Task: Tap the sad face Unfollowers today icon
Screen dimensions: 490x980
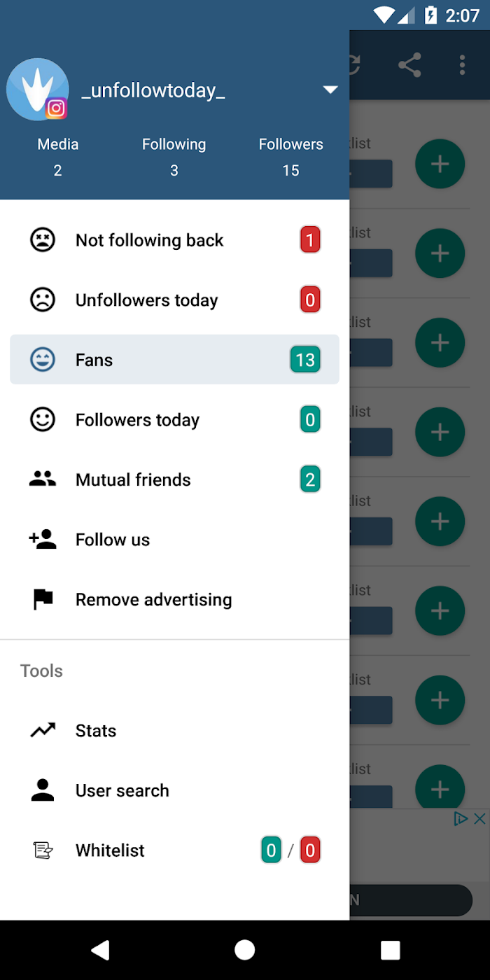Action: pos(43,300)
